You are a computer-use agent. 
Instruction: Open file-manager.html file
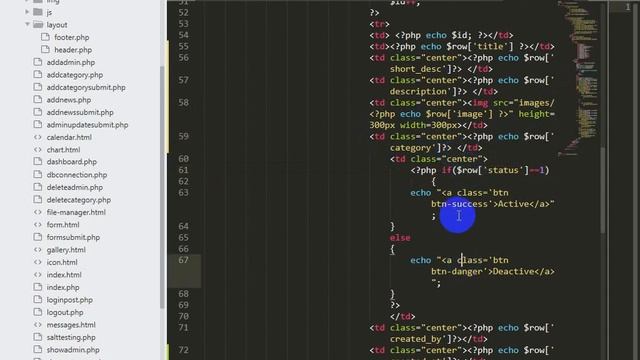pos(76,212)
